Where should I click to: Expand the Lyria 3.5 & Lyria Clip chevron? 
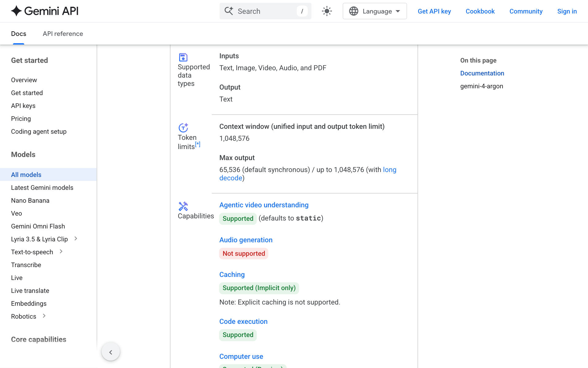[x=76, y=239]
